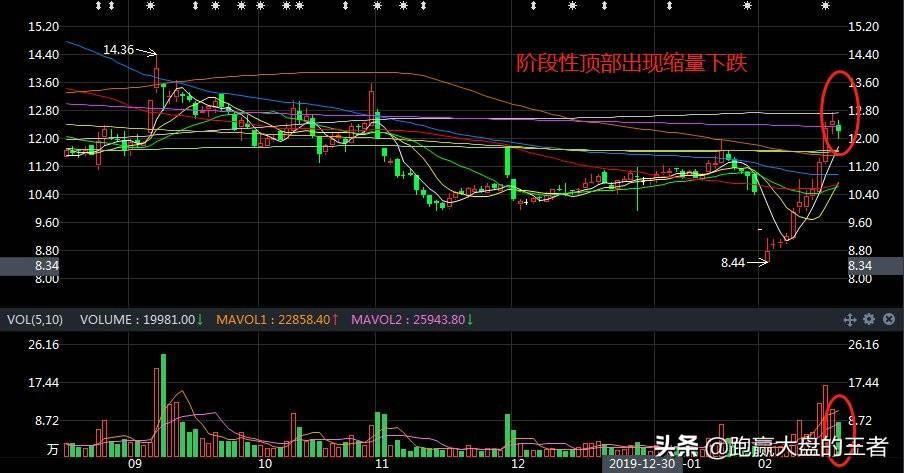Click the 12.00 label on left price axis
Screen dimensions: 904x473
coord(44,138)
